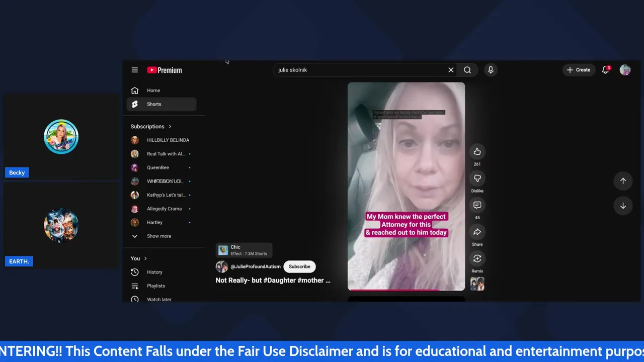Open the YouTube hamburger guide menu
Viewport: 644px width, 362px height.
(x=135, y=70)
